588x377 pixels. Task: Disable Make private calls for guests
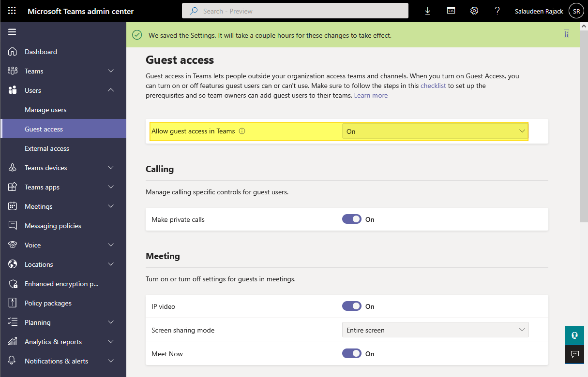click(351, 219)
